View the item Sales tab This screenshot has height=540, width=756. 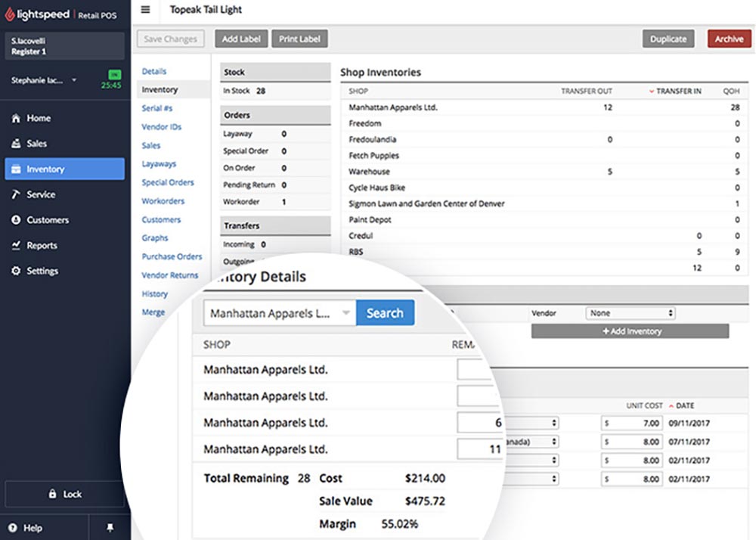[151, 145]
